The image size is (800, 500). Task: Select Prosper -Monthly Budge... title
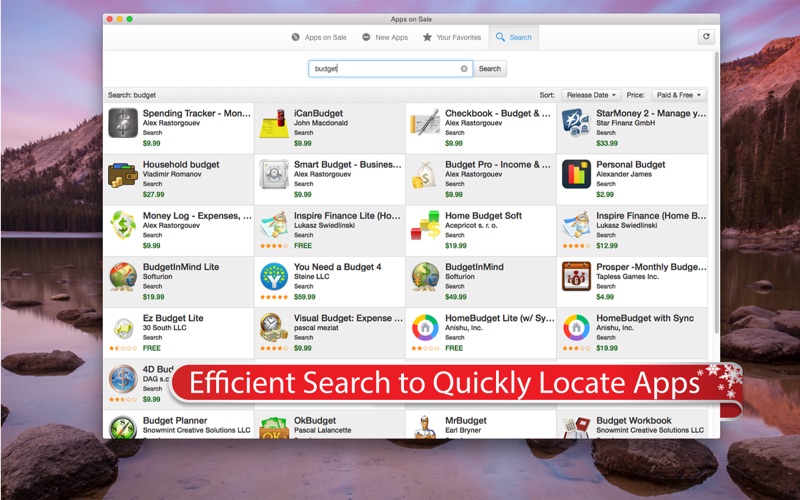tap(651, 267)
